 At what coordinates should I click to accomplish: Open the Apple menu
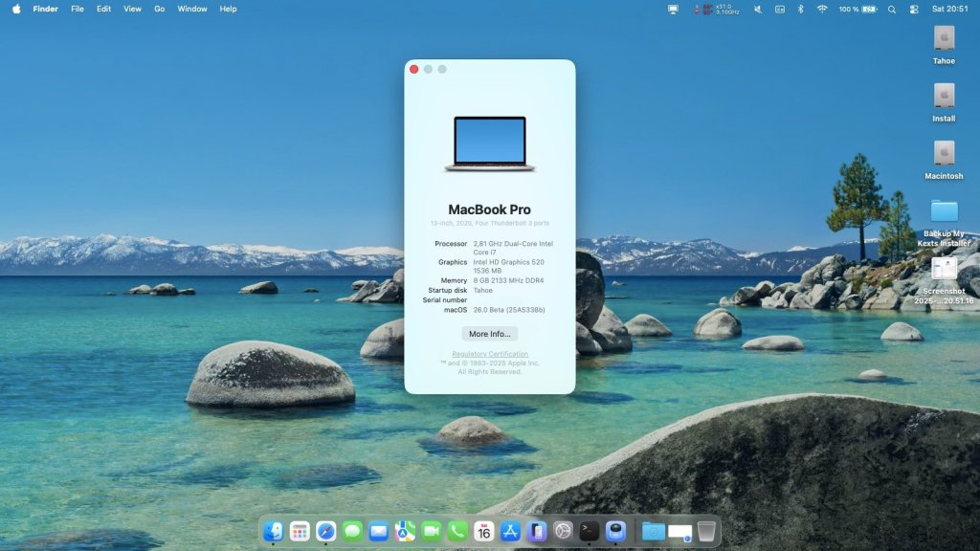click(16, 9)
